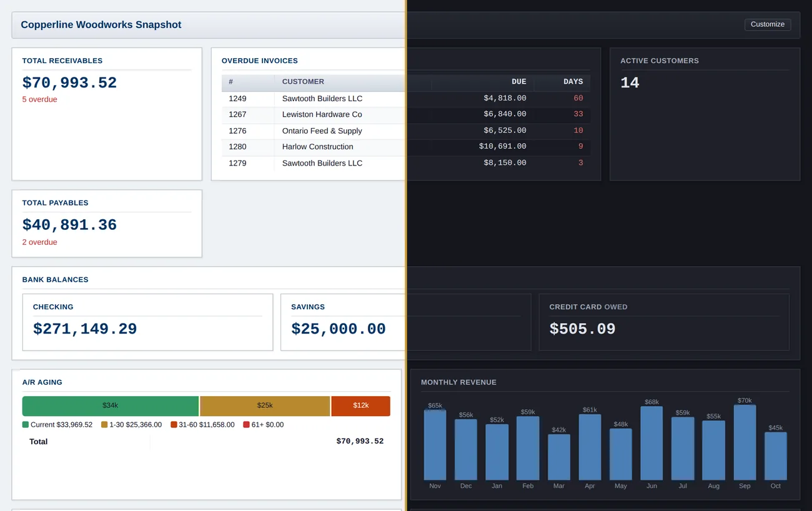Viewport: 812px width, 511px height.
Task: Click the Total Receivables card amount
Action: [69, 83]
